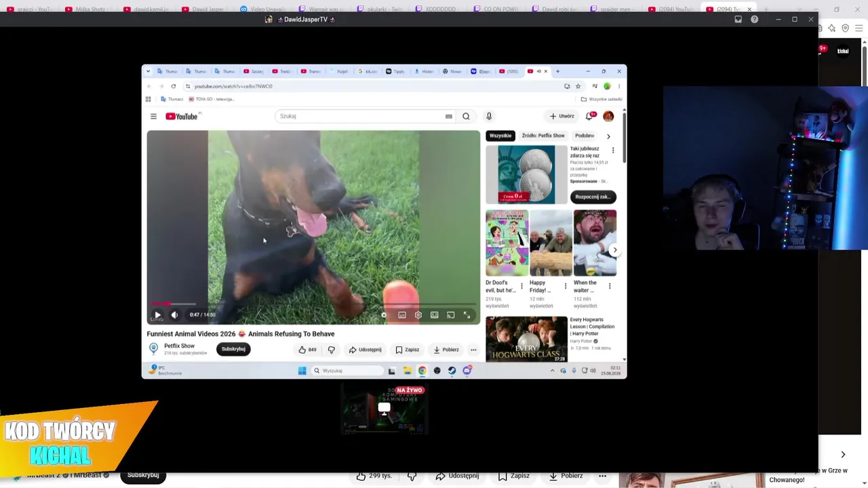Bookmark the page with the star icon
868x488 pixels.
pyautogui.click(x=578, y=86)
